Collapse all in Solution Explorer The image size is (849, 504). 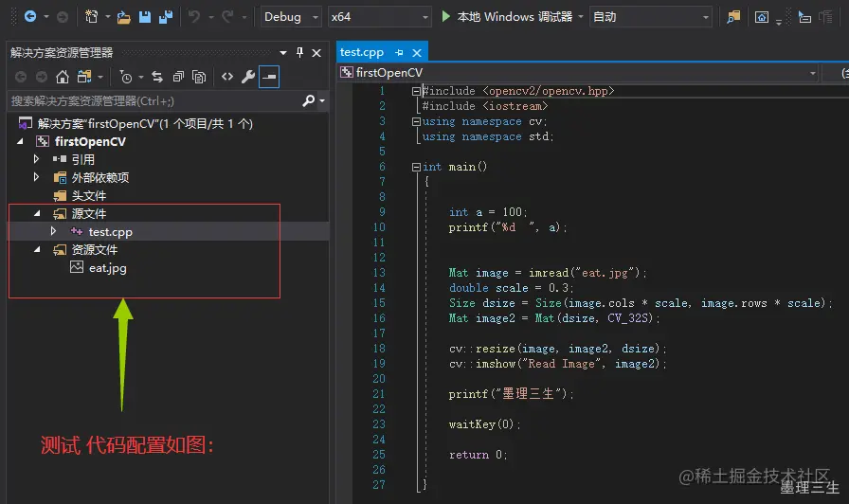[x=178, y=77]
